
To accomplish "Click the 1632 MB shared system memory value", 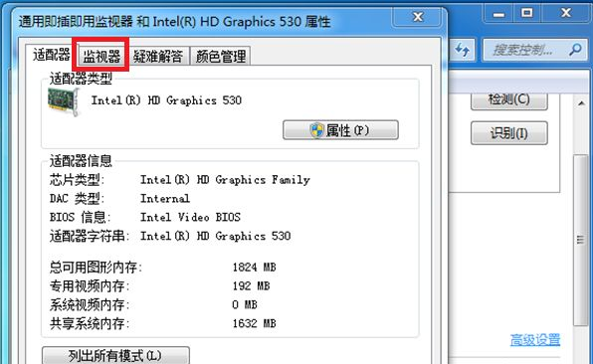I will 254,323.
